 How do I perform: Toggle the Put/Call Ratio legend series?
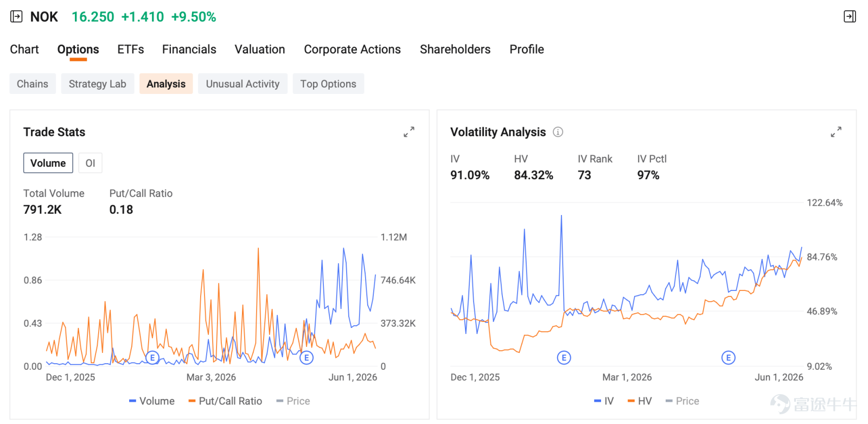coord(225,401)
